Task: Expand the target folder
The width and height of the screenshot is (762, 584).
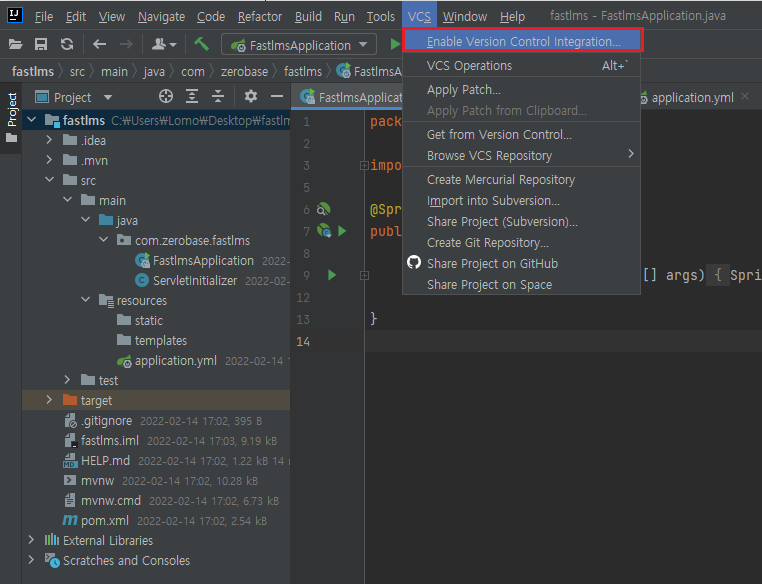Action: (49, 400)
